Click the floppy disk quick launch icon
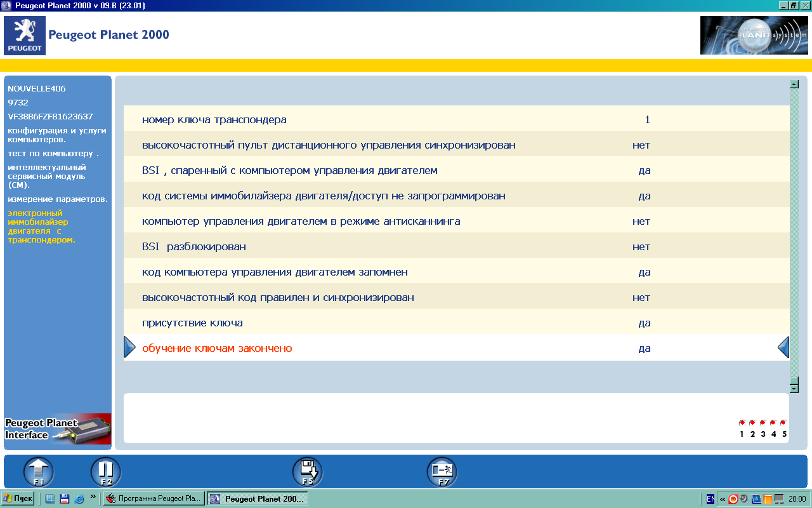This screenshot has height=508, width=812. coord(64,498)
